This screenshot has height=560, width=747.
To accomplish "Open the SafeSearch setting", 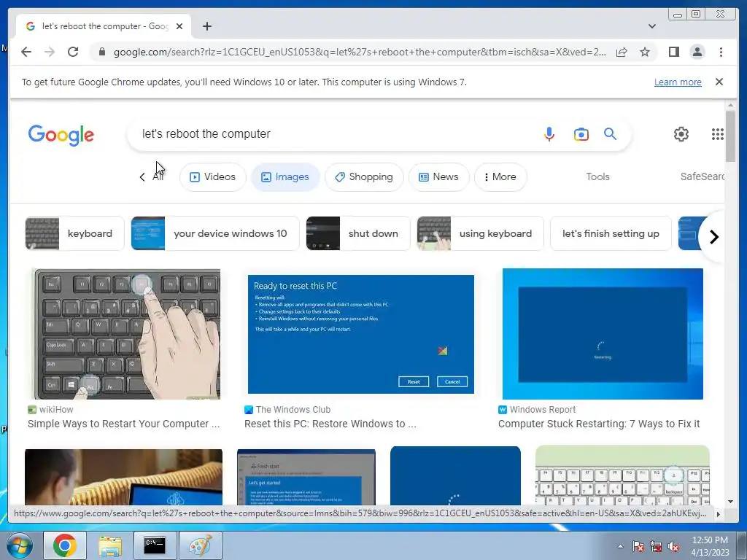I will tap(703, 176).
